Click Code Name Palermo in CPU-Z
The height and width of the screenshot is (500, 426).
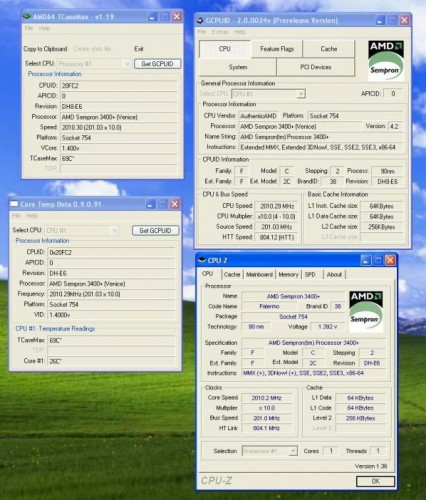[x=269, y=306]
